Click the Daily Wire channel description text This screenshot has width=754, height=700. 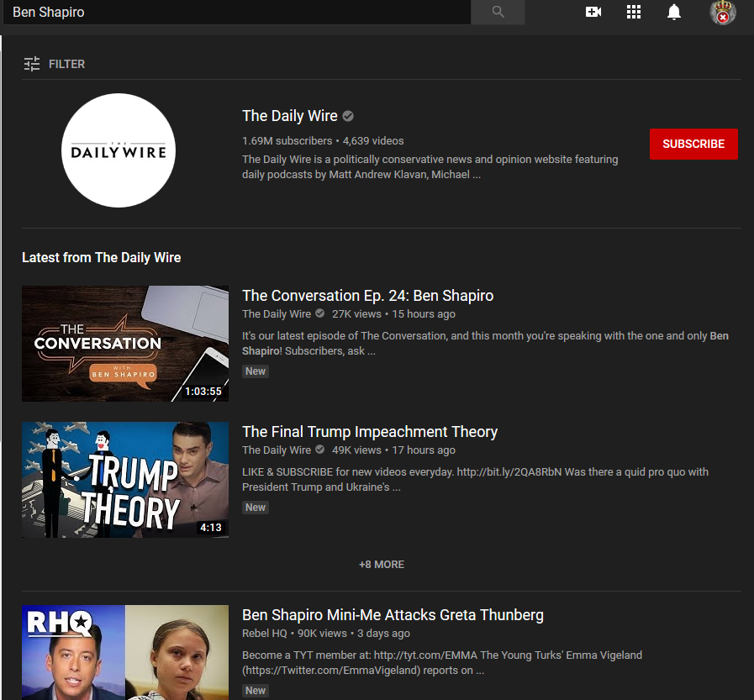click(430, 167)
